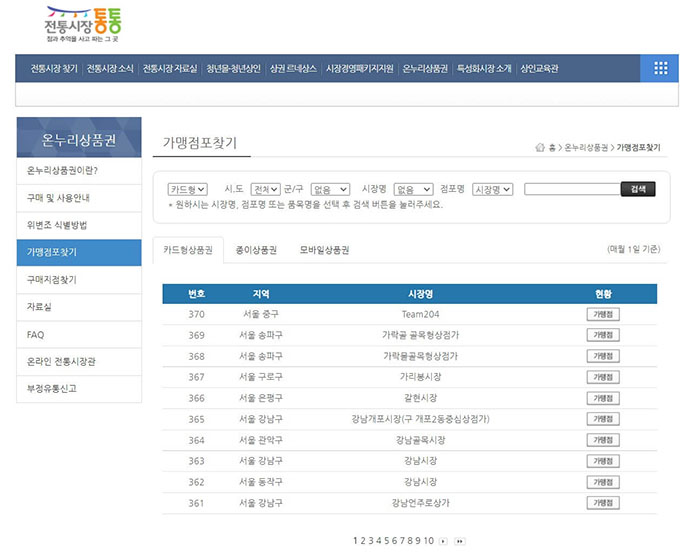700x559 pixels.
Task: Click the 지역 column header
Action: [x=261, y=294]
